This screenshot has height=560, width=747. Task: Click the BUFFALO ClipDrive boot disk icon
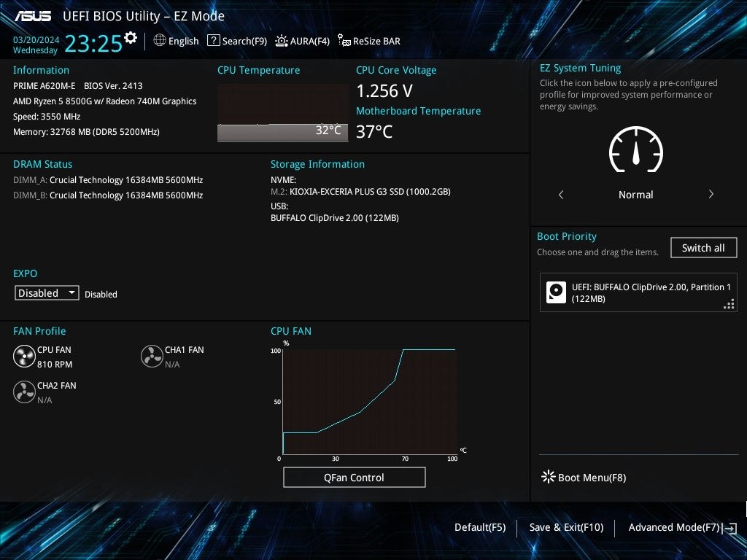pyautogui.click(x=556, y=292)
